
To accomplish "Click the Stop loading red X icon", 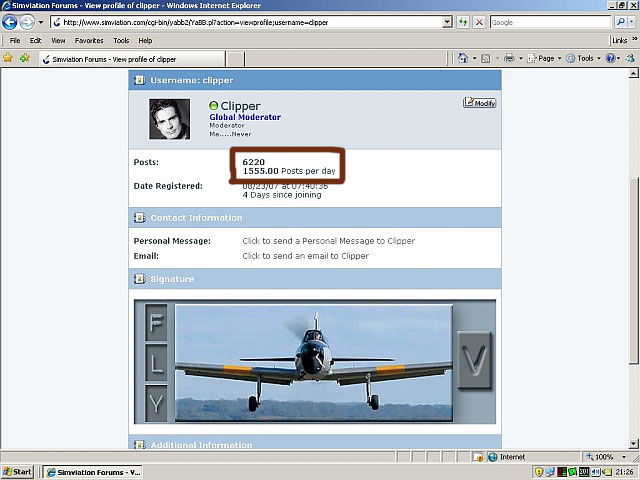I will pyautogui.click(x=479, y=22).
